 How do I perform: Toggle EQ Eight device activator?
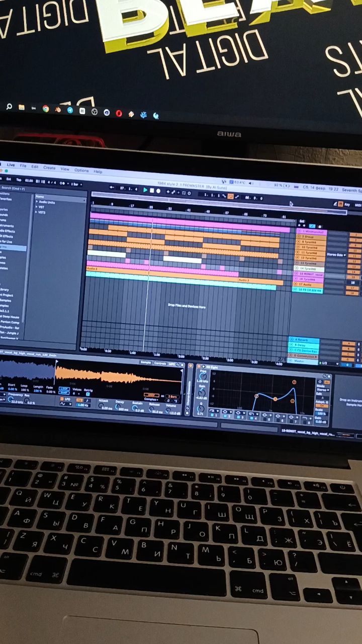pos(198,367)
